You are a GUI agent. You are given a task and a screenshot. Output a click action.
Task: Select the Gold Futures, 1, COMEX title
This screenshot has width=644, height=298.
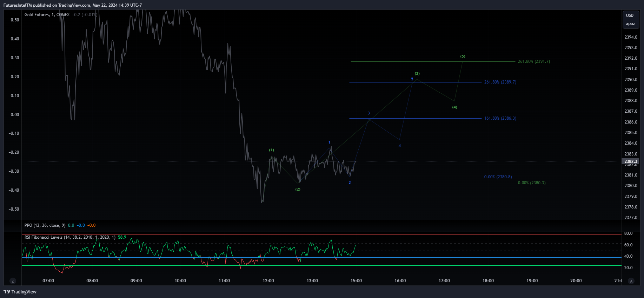47,15
